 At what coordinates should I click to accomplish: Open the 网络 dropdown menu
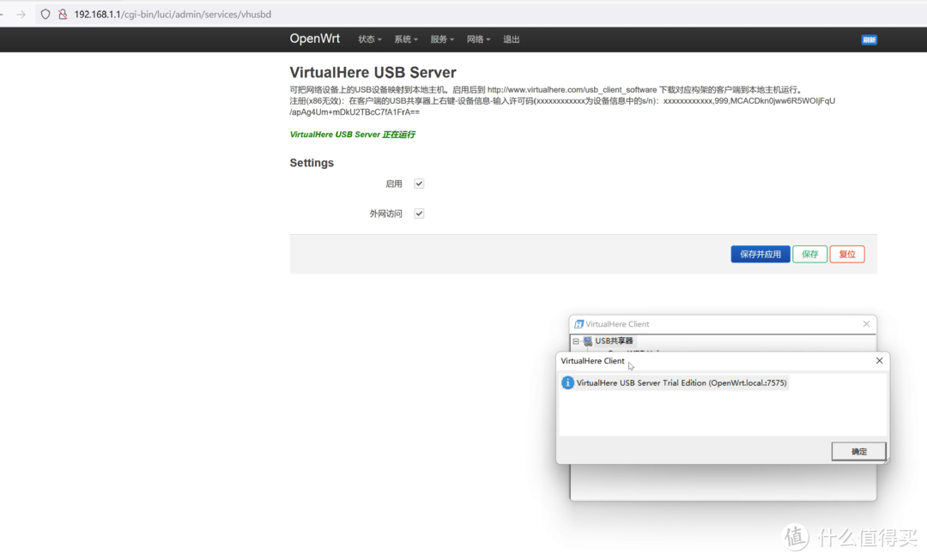[x=478, y=39]
